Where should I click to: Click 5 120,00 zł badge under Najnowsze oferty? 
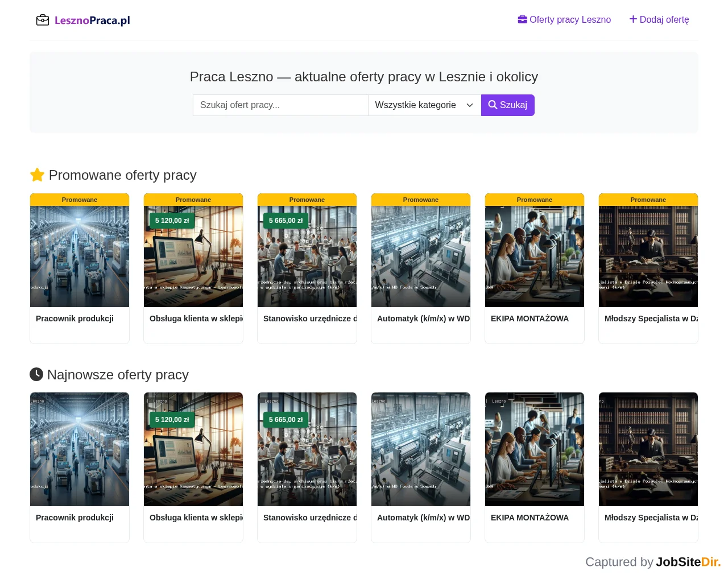pos(172,420)
